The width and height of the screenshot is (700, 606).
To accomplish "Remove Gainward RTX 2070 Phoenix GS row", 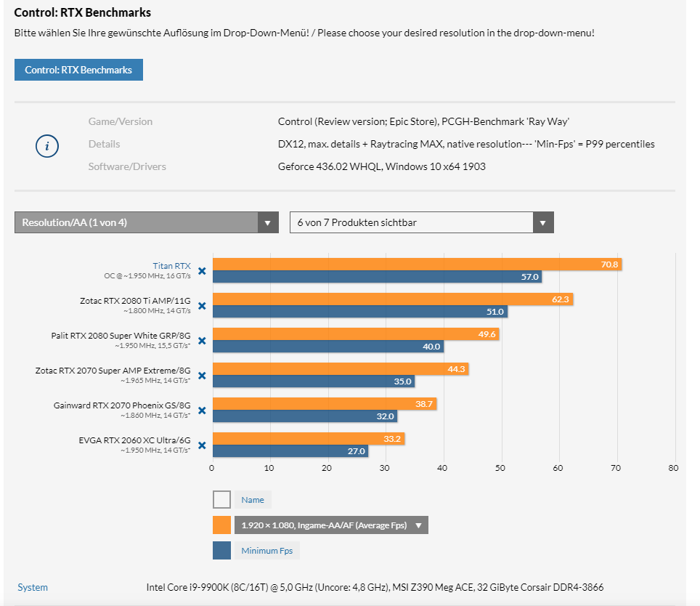I will (202, 411).
